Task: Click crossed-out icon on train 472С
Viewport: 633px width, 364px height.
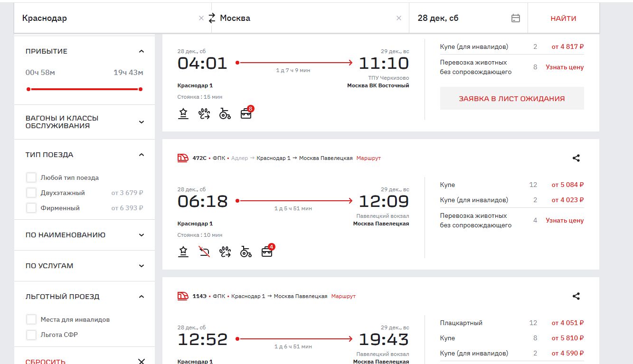Action: pos(204,252)
